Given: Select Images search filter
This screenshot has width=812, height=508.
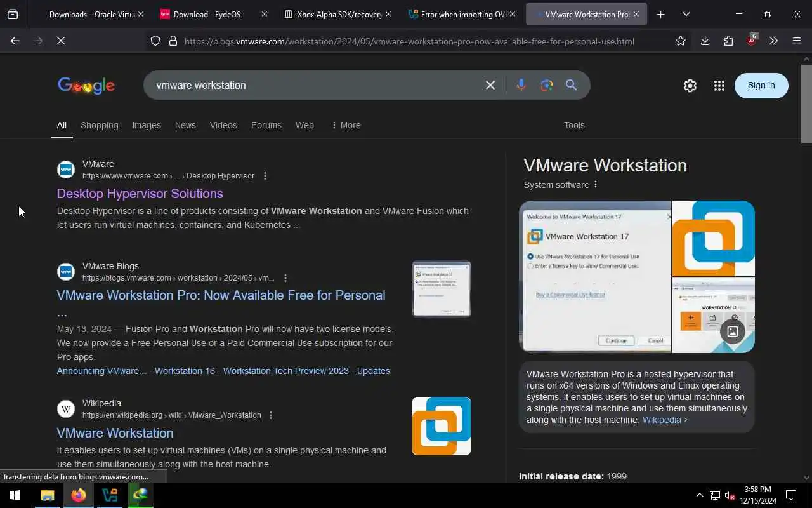Looking at the screenshot, I should tap(147, 125).
